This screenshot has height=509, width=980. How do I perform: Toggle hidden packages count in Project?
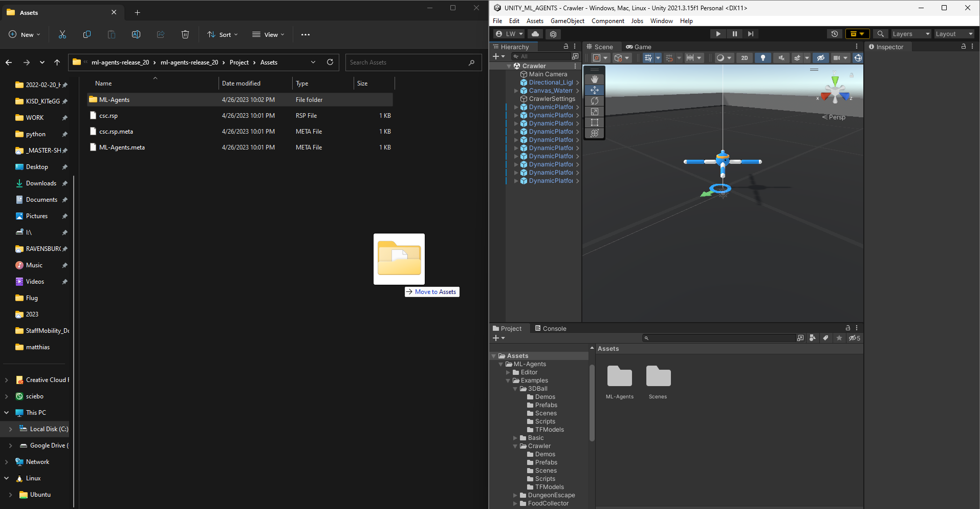coord(855,338)
